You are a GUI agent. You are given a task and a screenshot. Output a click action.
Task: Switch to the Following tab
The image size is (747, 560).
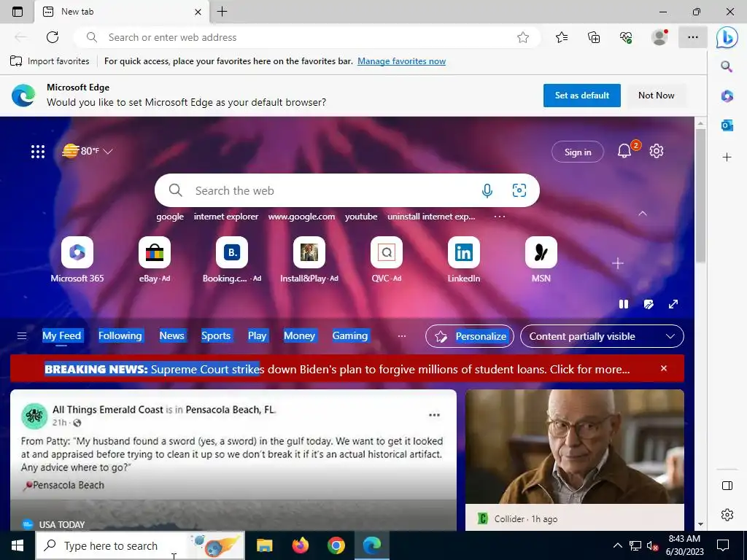pos(120,335)
